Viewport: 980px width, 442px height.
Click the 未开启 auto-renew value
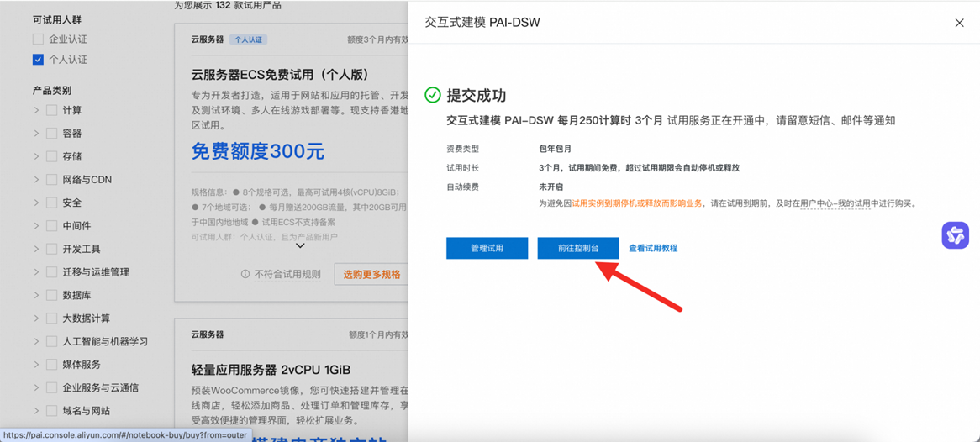(x=551, y=187)
